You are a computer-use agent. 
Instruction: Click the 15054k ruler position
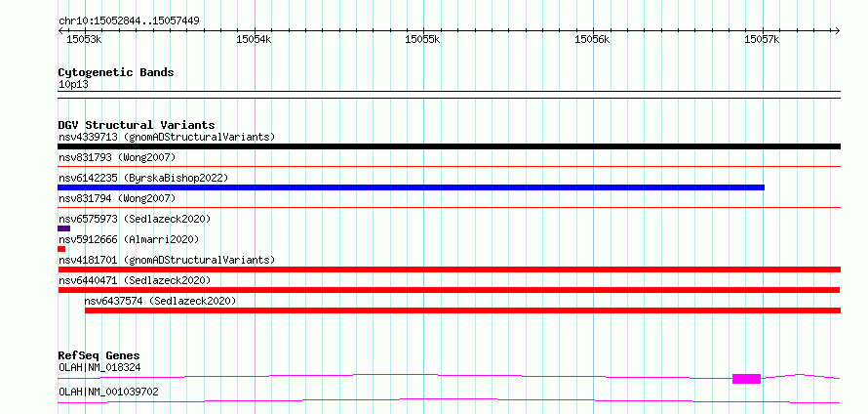pyautogui.click(x=254, y=39)
